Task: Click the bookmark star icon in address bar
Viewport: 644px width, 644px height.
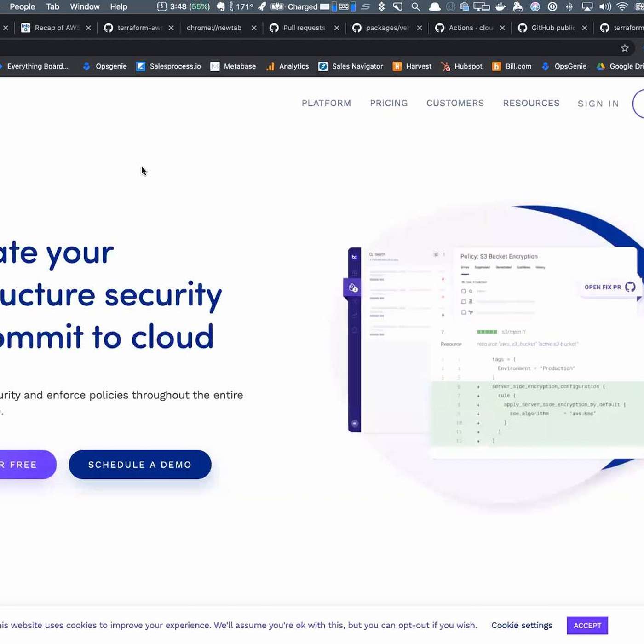Action: point(624,48)
